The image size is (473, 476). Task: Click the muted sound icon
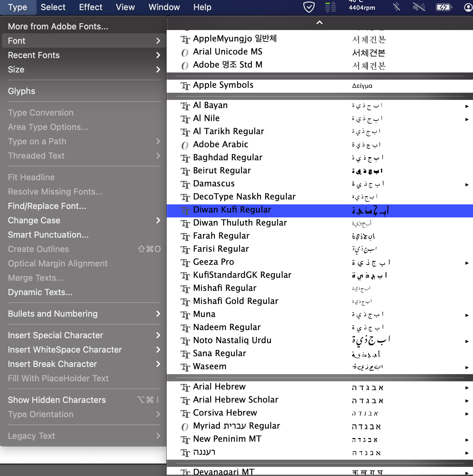point(418,7)
